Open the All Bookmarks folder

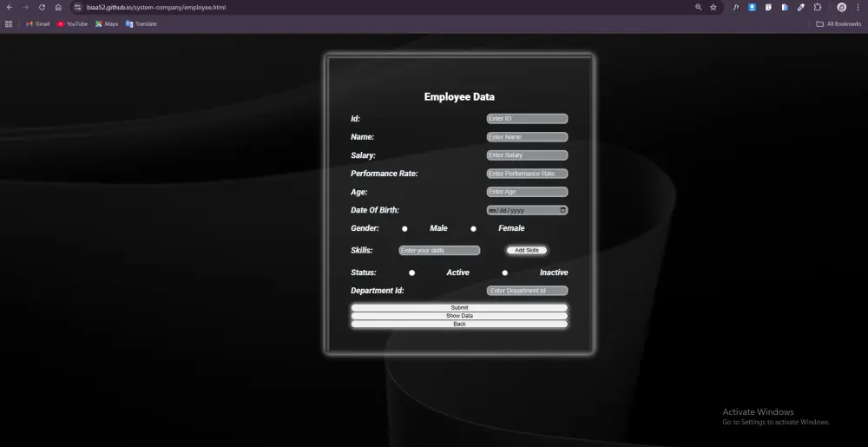coord(838,23)
